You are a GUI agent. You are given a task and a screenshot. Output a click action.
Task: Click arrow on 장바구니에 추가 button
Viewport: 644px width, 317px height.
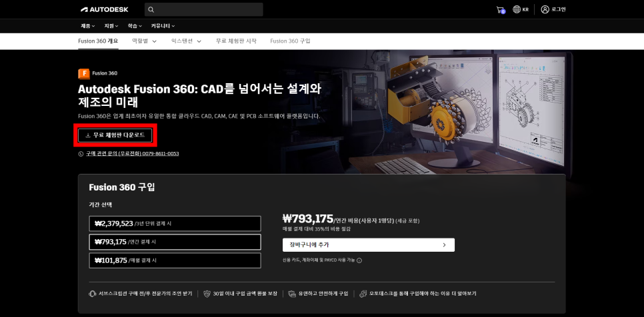coord(444,245)
